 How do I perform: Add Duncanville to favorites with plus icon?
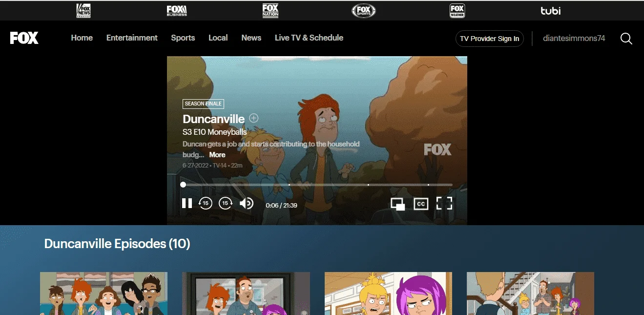254,118
